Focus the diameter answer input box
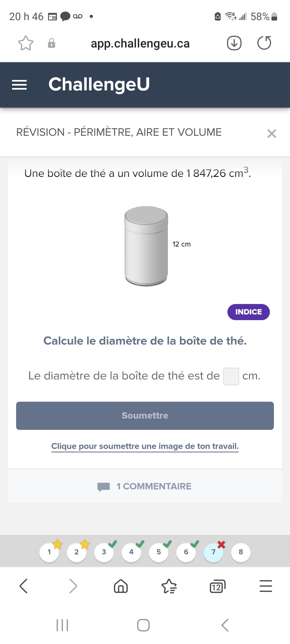The image size is (290, 644). pos(231,376)
